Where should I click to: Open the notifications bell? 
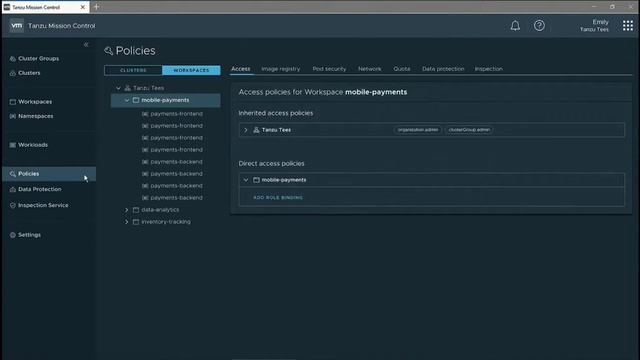point(515,26)
